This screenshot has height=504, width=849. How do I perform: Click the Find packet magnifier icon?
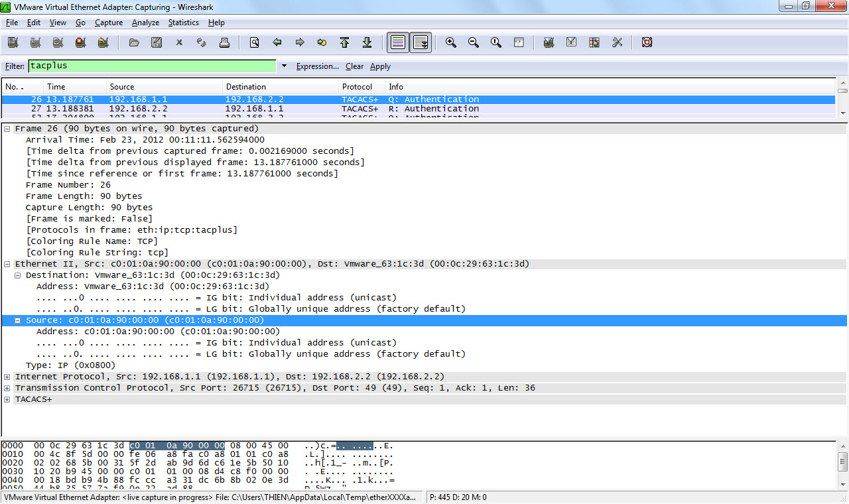pos(254,42)
